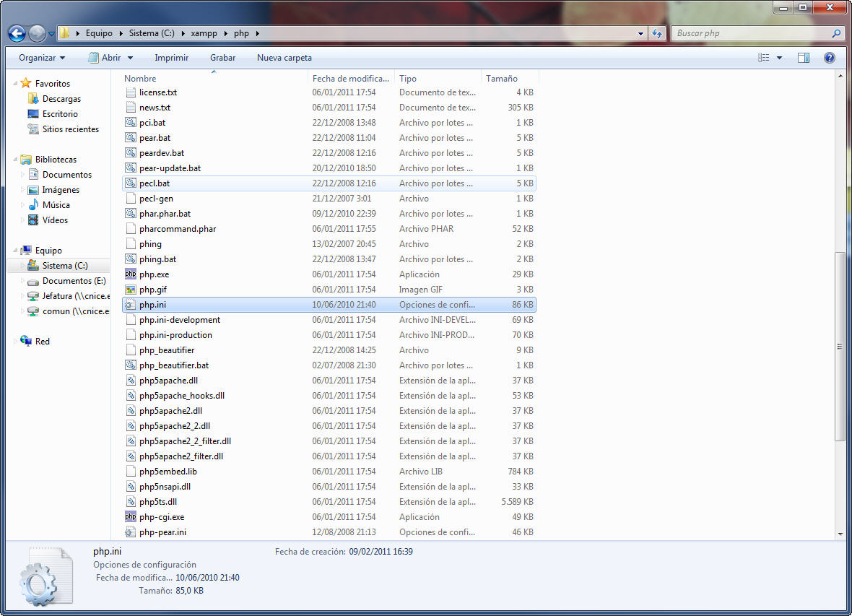852x616 pixels.
Task: Open the address bar history dropdown
Action: [641, 33]
